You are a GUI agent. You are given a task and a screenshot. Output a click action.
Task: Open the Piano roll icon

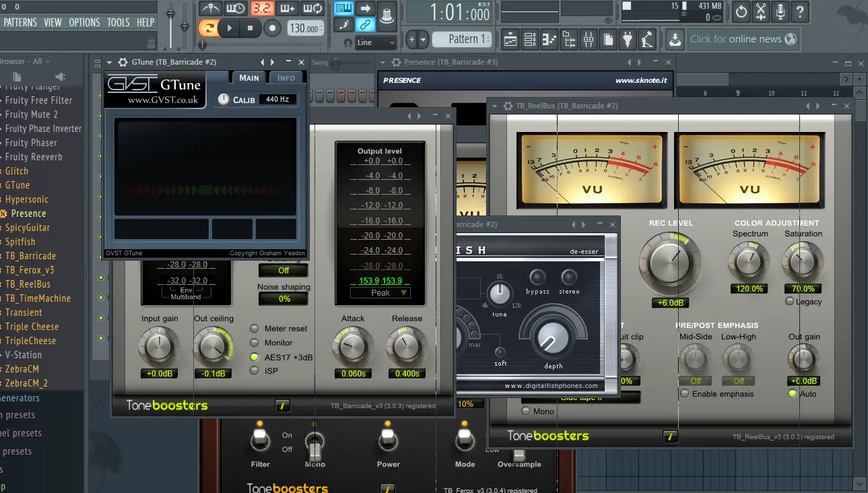pyautogui.click(x=549, y=39)
